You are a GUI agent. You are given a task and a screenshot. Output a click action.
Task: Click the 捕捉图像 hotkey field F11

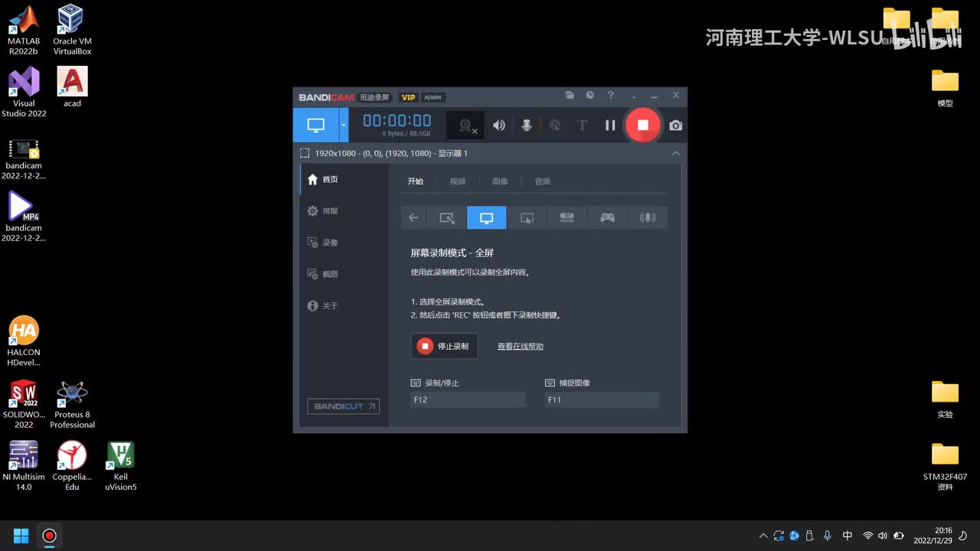602,399
